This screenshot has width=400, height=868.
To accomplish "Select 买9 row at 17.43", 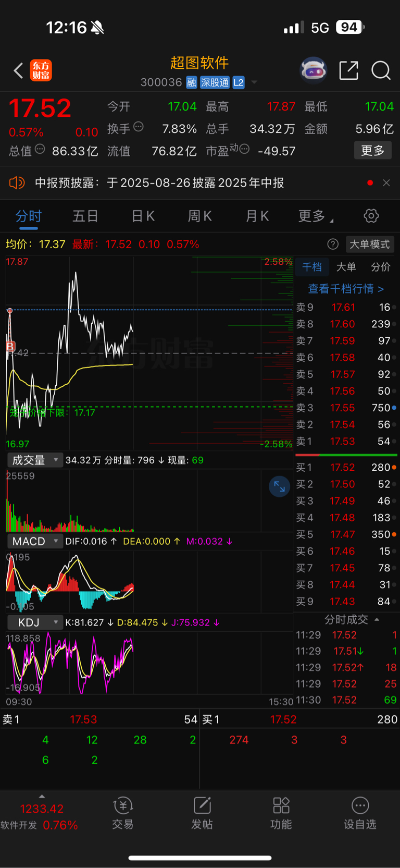I will 345,602.
